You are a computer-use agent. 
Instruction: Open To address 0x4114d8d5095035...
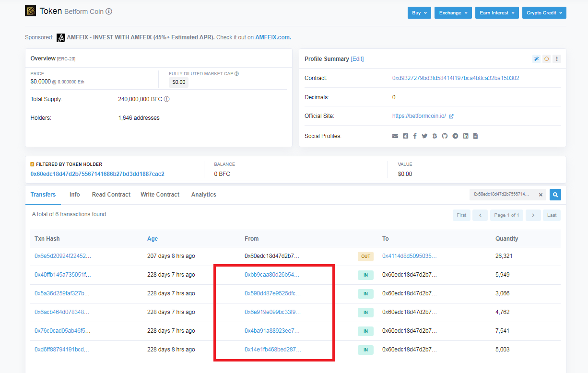click(410, 256)
